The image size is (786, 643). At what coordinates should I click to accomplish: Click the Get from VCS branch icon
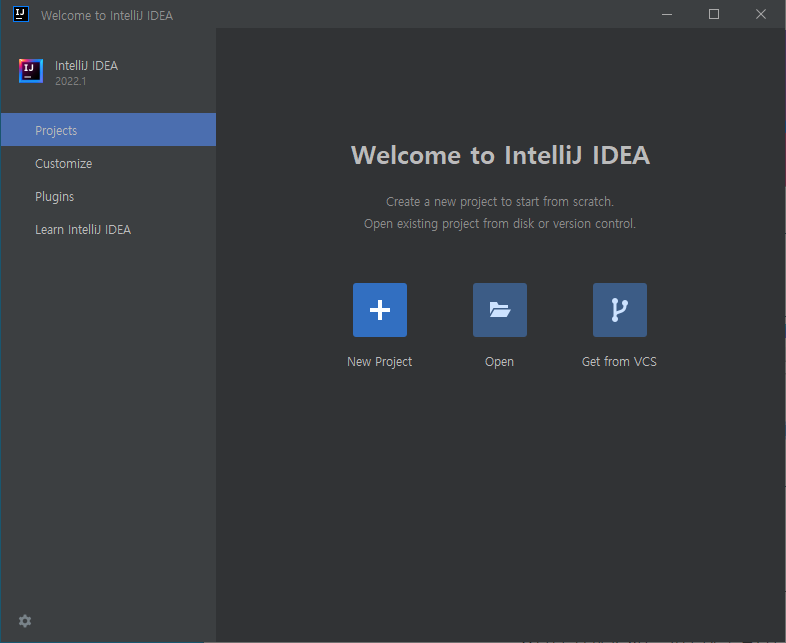[x=620, y=310]
